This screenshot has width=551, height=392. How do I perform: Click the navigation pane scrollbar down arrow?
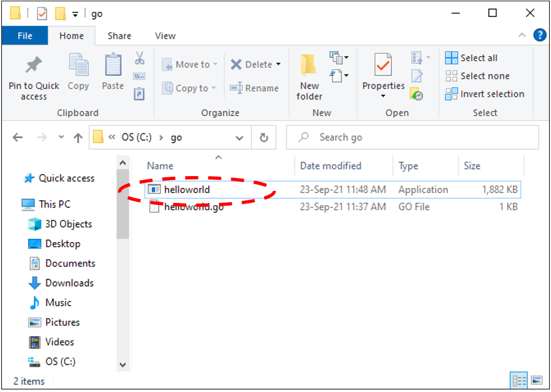[123, 365]
